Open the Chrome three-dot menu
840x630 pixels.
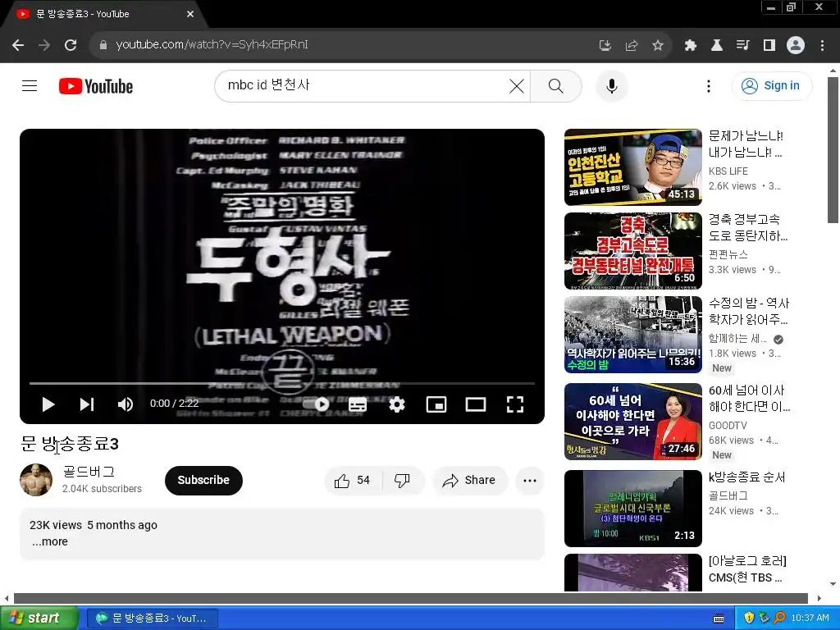[x=822, y=46]
